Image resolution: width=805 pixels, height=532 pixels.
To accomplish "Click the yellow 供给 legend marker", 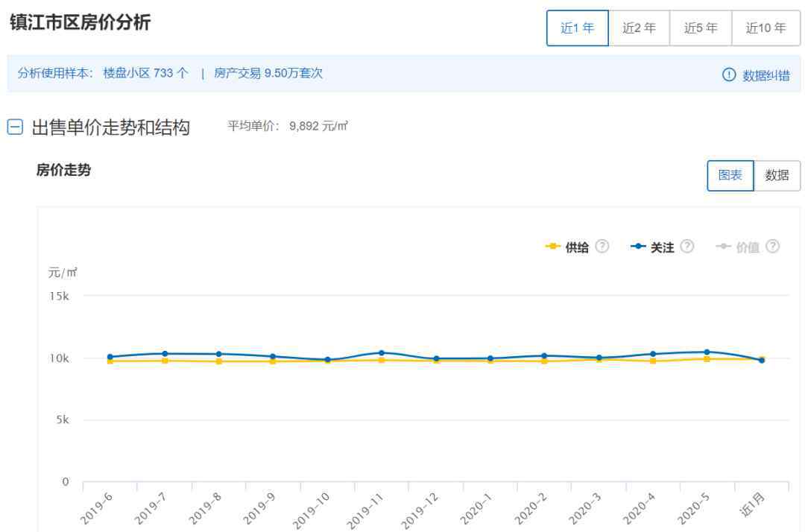I will [x=553, y=247].
